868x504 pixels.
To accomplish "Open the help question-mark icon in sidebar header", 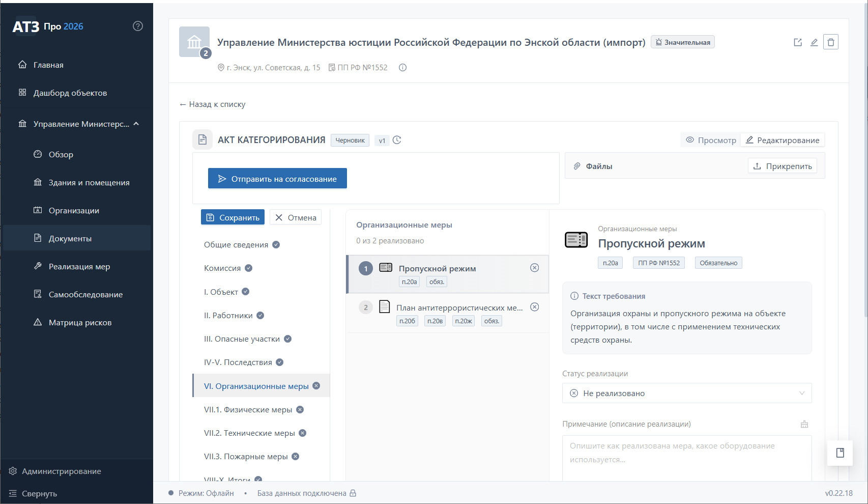I will click(138, 26).
